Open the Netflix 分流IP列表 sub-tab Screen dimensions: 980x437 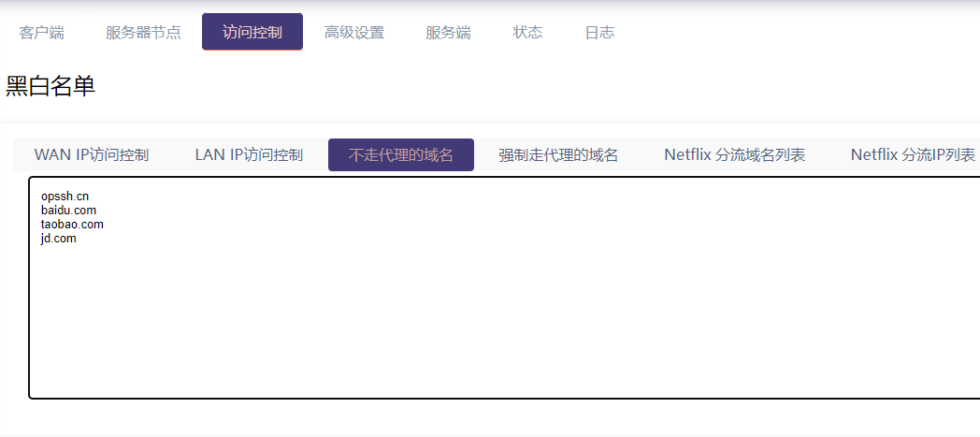913,155
